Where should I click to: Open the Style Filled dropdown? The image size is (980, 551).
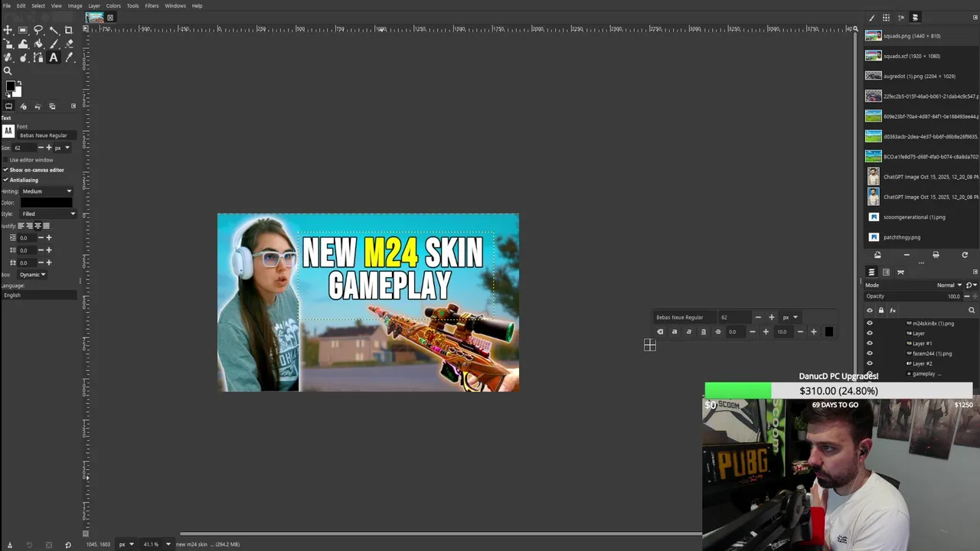pos(49,214)
